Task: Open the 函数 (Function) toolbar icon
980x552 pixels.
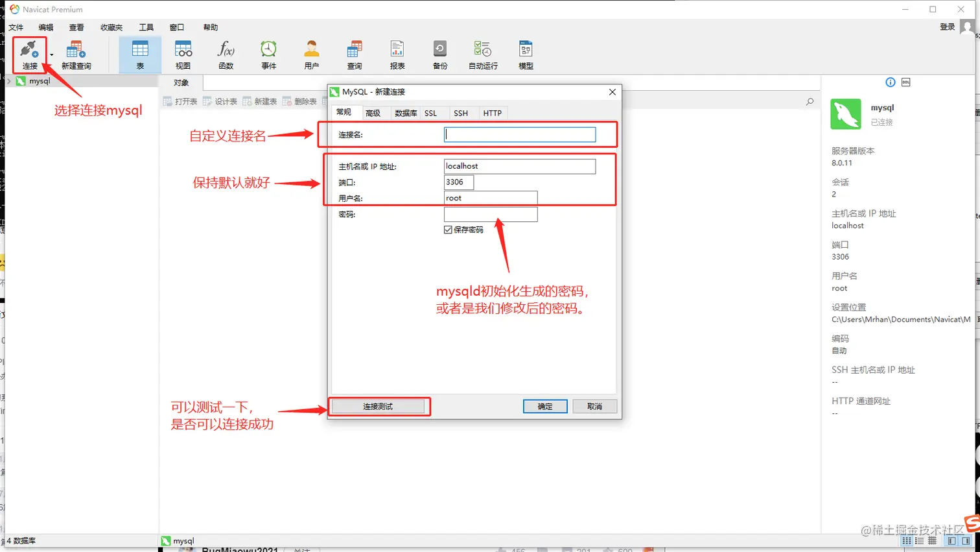Action: coord(226,55)
